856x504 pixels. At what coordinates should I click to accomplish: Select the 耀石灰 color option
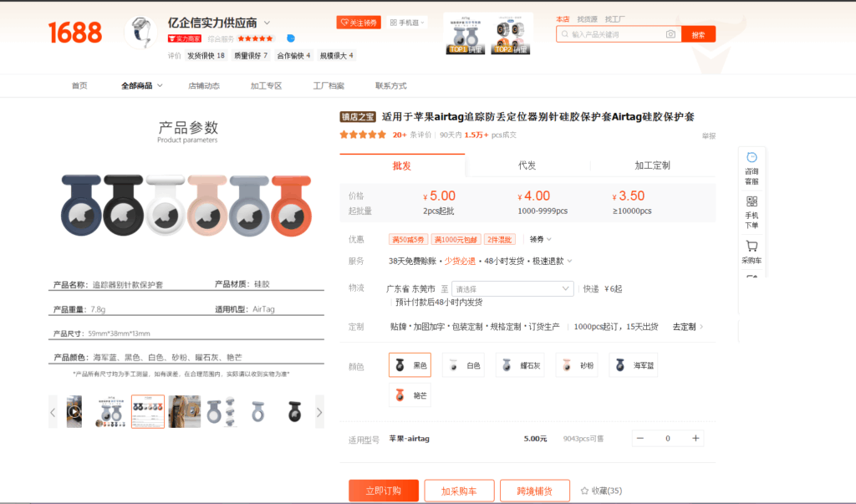pyautogui.click(x=520, y=365)
